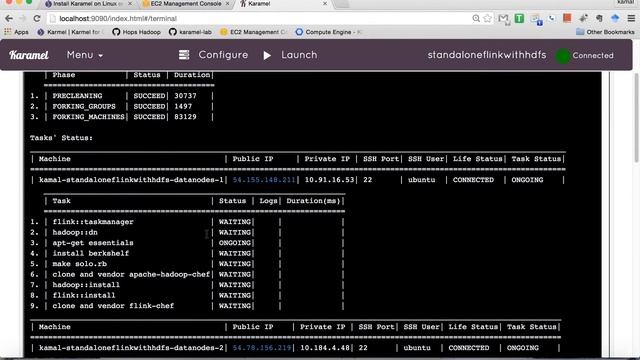Open the Configure section
640x360 pixels.
pyautogui.click(x=223, y=55)
